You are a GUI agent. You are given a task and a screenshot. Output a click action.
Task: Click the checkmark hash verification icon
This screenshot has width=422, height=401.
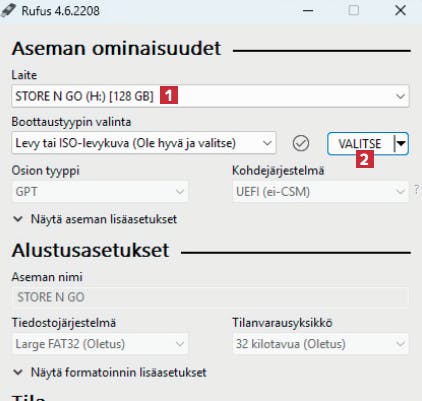point(301,143)
